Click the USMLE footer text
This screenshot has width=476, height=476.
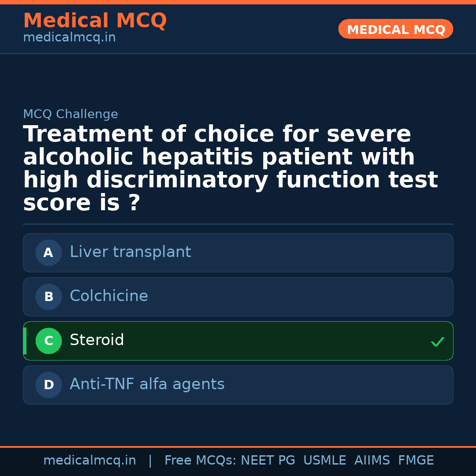click(324, 461)
